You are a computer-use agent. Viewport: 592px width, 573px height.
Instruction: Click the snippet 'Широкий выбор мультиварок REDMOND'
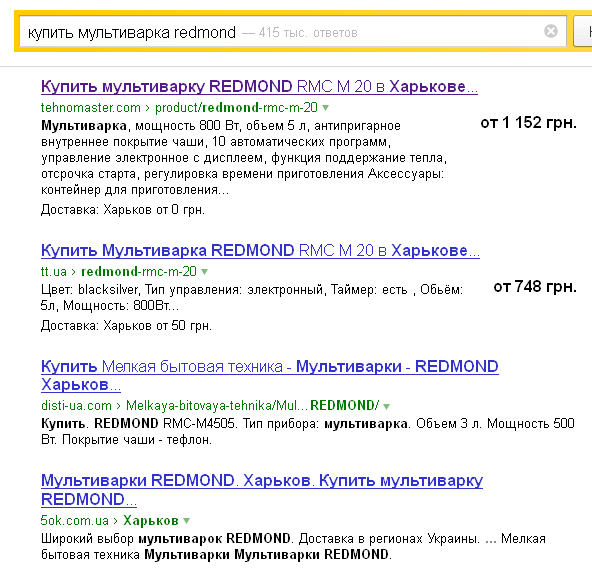pos(293,547)
